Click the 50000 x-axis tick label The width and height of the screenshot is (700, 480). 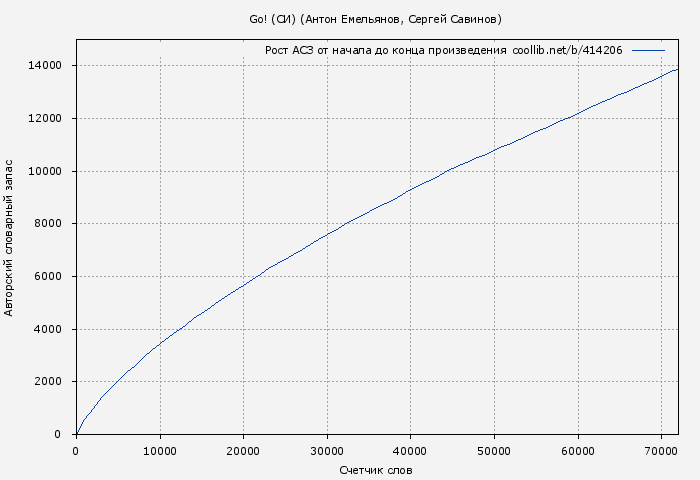click(x=494, y=451)
